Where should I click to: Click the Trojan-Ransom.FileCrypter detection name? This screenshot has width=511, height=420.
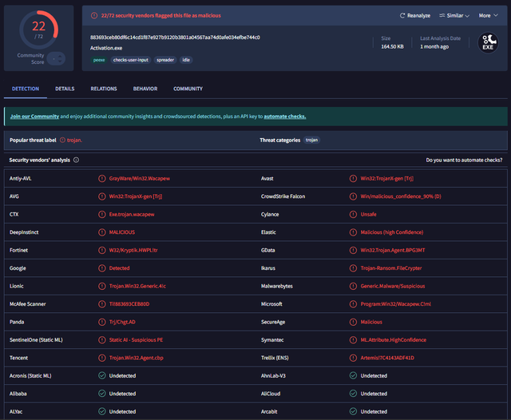click(391, 268)
